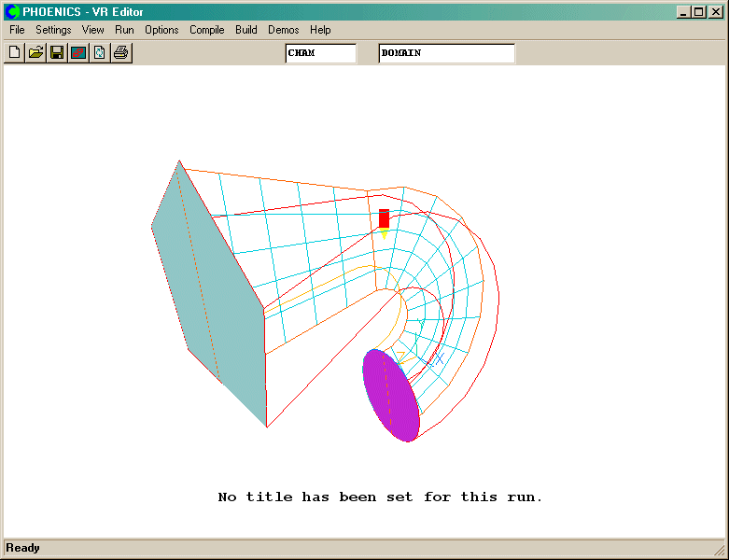The height and width of the screenshot is (560, 729).
Task: Click the Save floppy disk icon
Action: tap(57, 52)
